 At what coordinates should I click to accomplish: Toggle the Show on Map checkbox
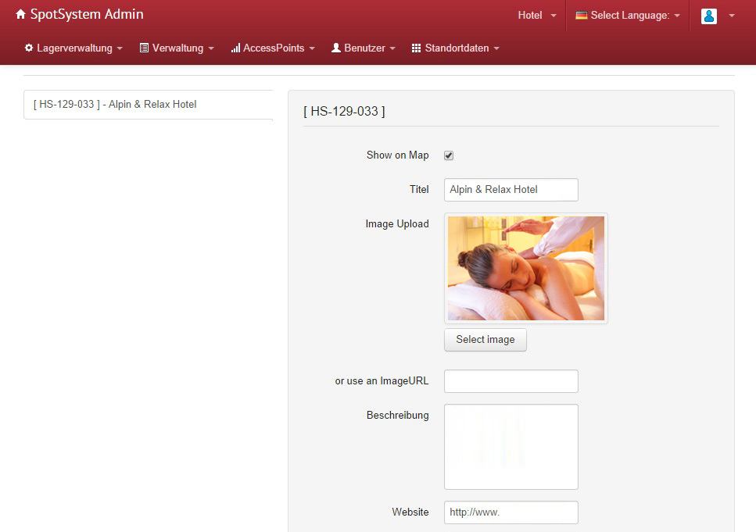tap(449, 155)
